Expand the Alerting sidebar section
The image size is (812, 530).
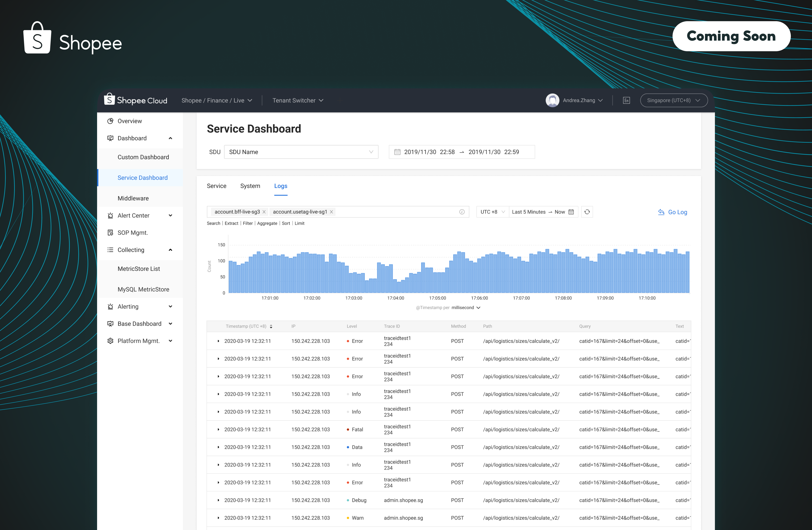click(170, 307)
